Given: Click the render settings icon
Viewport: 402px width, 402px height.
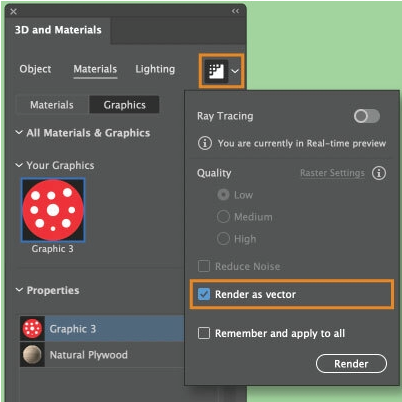Looking at the screenshot, I should pyautogui.click(x=216, y=71).
